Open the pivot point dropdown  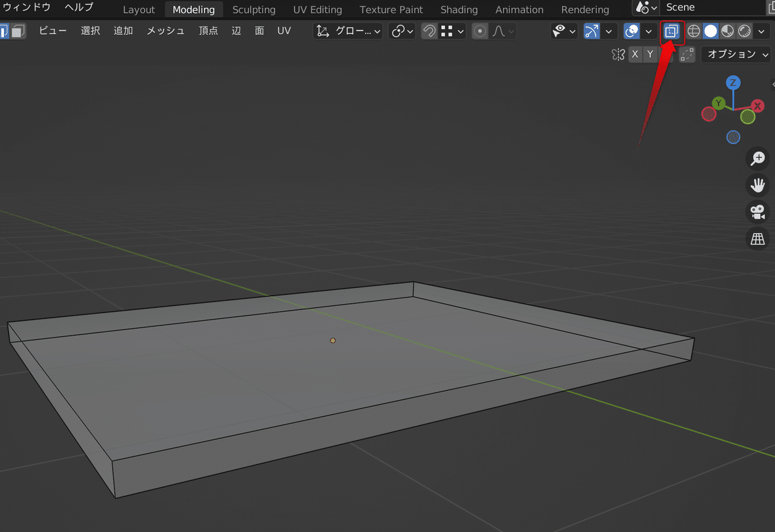tap(402, 31)
